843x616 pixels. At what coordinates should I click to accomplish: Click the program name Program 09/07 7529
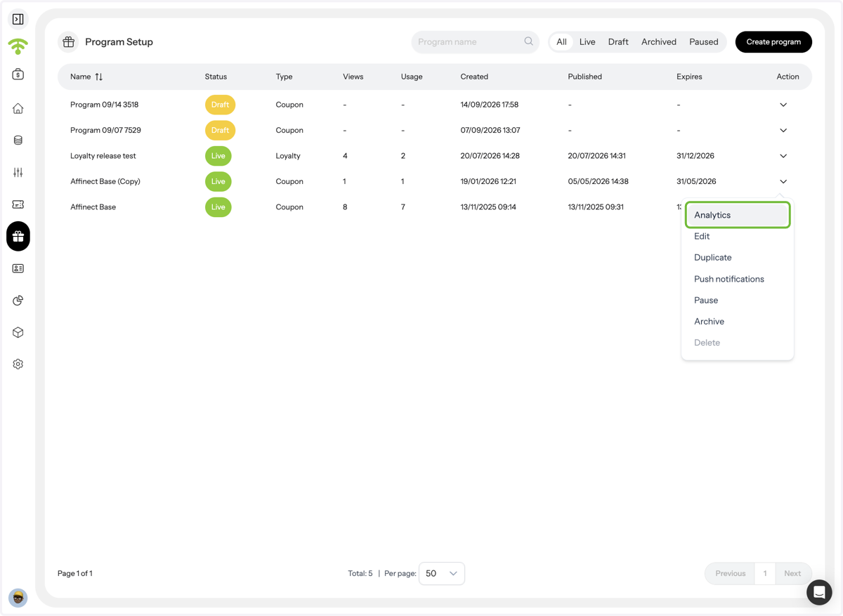click(105, 131)
